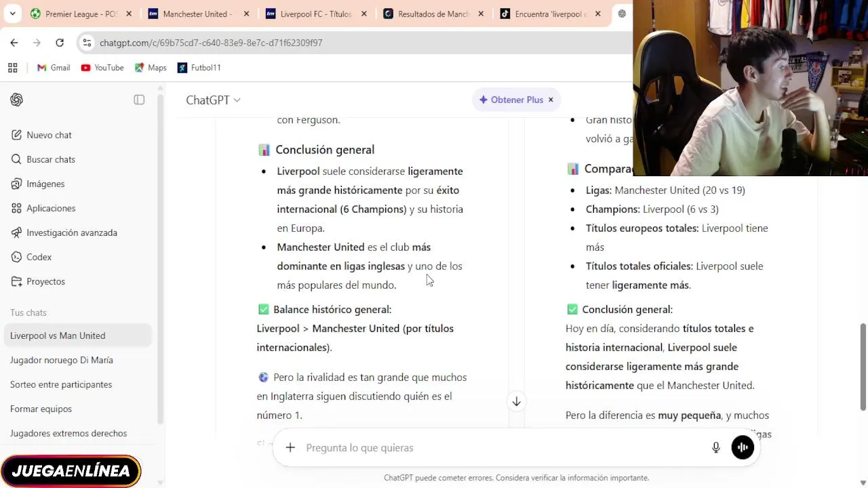Open the Futbol11 bookmark
This screenshot has height=488, width=868.
click(199, 68)
